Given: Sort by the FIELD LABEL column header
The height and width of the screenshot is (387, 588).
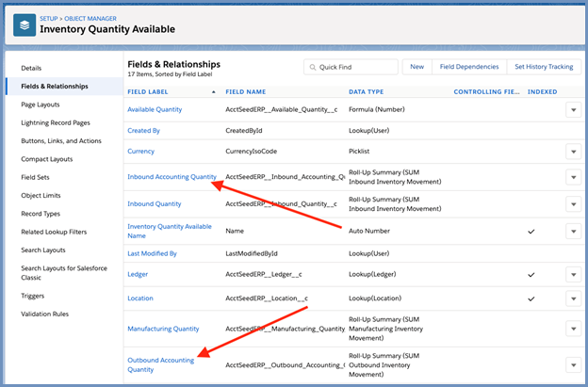Looking at the screenshot, I should point(148,91).
